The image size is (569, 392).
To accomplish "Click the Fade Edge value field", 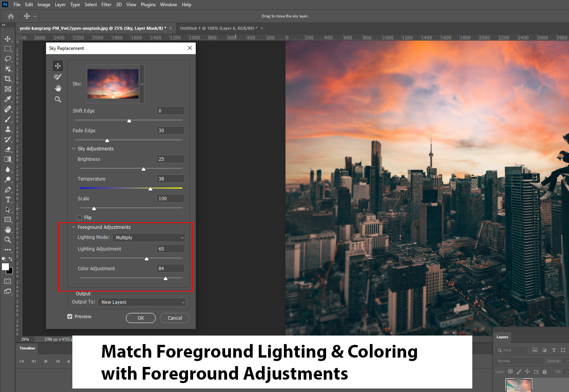I will tap(171, 131).
